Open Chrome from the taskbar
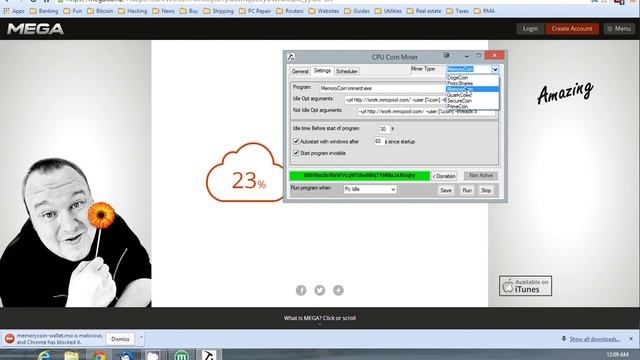Screen dimensions: 640x360 tap(99, 356)
